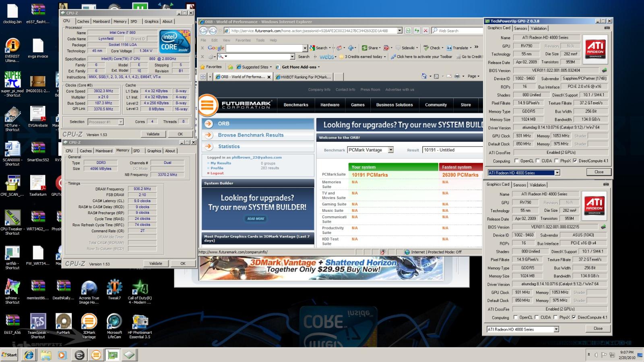Open Windows Media Player taskbar icon
This screenshot has width=644, height=362.
click(x=62, y=355)
